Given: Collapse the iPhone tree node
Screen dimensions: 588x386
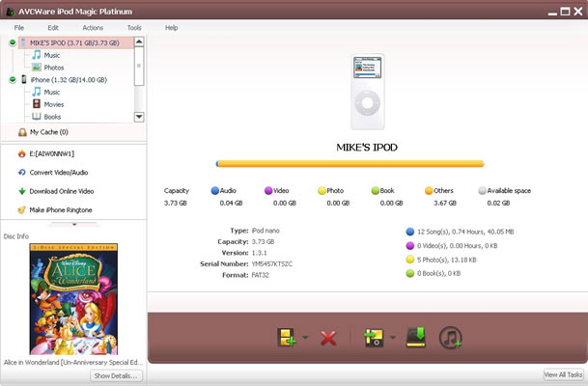Looking at the screenshot, I should click(x=13, y=79).
